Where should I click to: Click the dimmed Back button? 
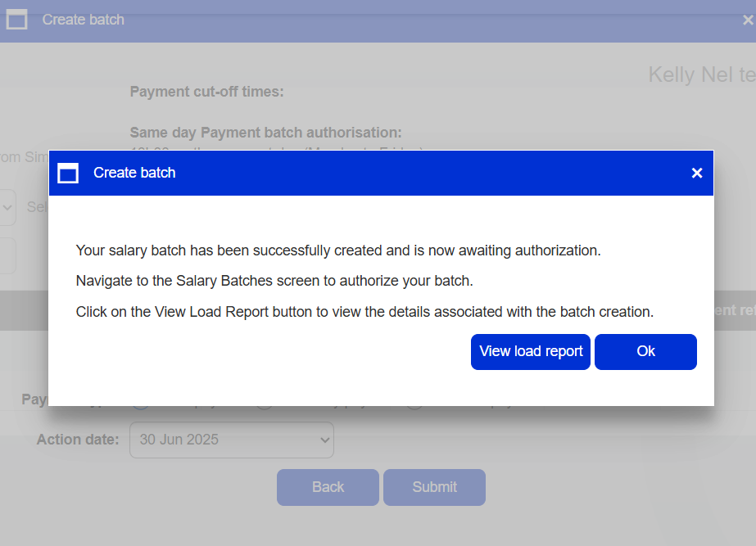coord(328,487)
